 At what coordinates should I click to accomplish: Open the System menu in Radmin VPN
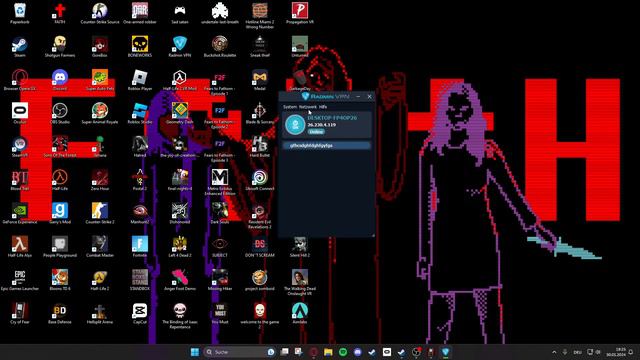[x=290, y=107]
